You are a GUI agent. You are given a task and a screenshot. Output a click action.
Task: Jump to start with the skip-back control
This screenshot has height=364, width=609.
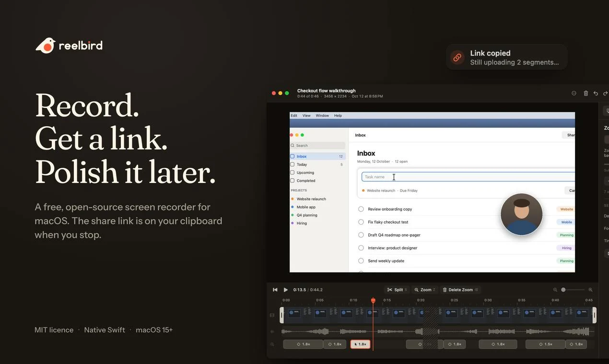(x=275, y=290)
